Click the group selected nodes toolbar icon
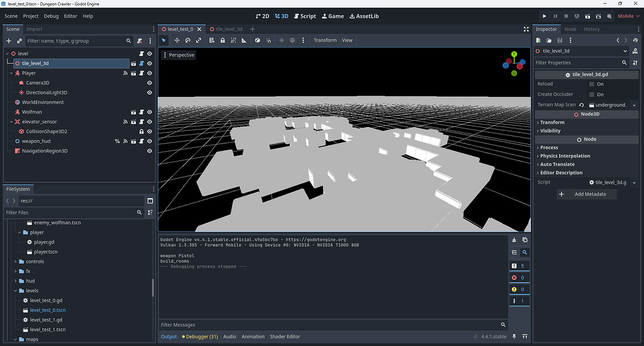Viewport: 644px width, 346px height. [x=233, y=40]
